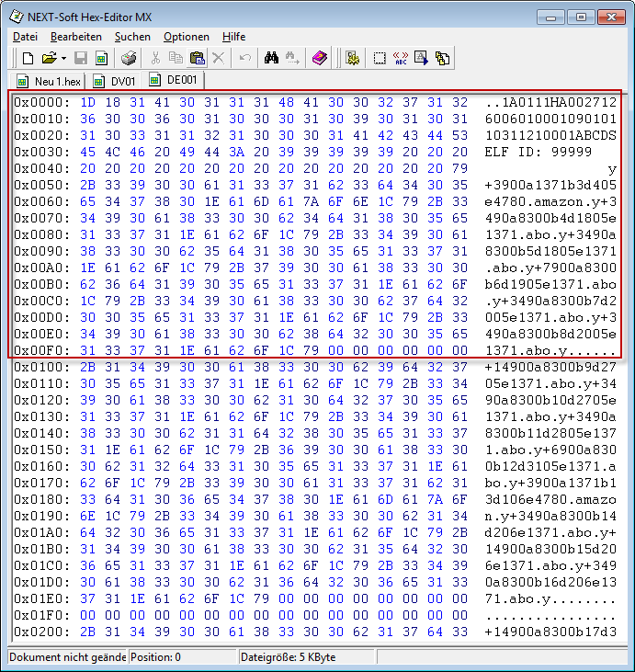Click the open folder icon
This screenshot has height=672, width=635.
tap(49, 58)
